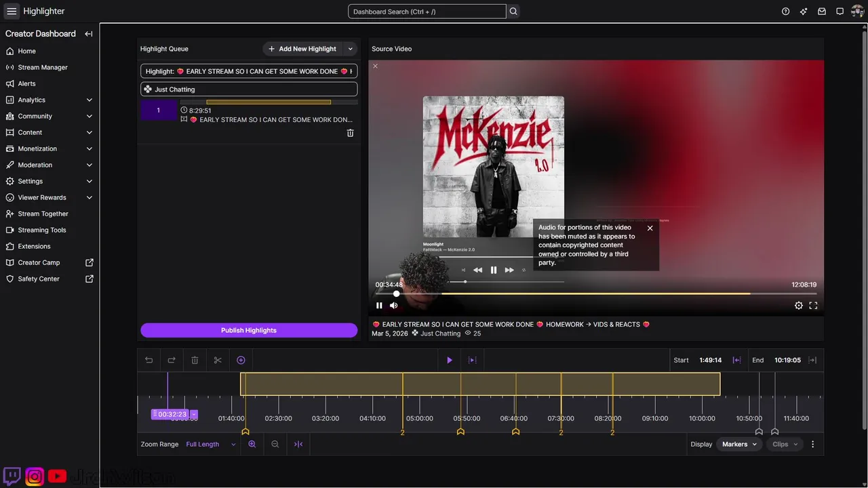The height and width of the screenshot is (488, 868).
Task: Open the sparkle what's new icon
Action: coord(804,12)
